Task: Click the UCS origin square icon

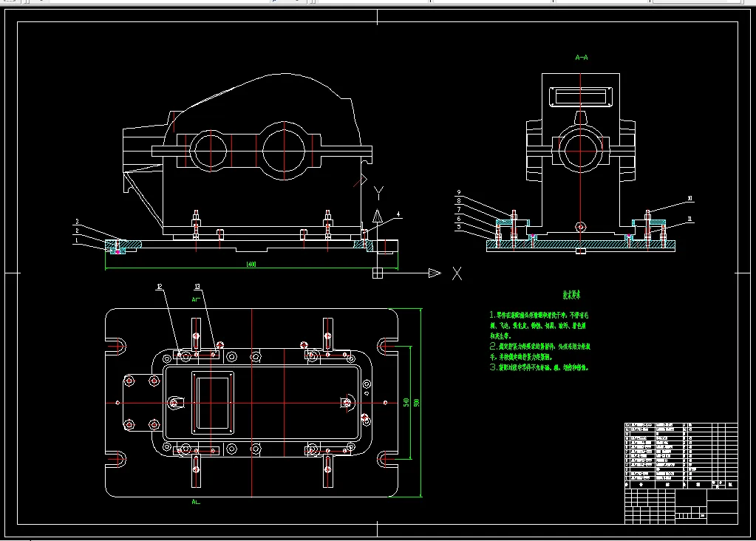Action: 378,273
